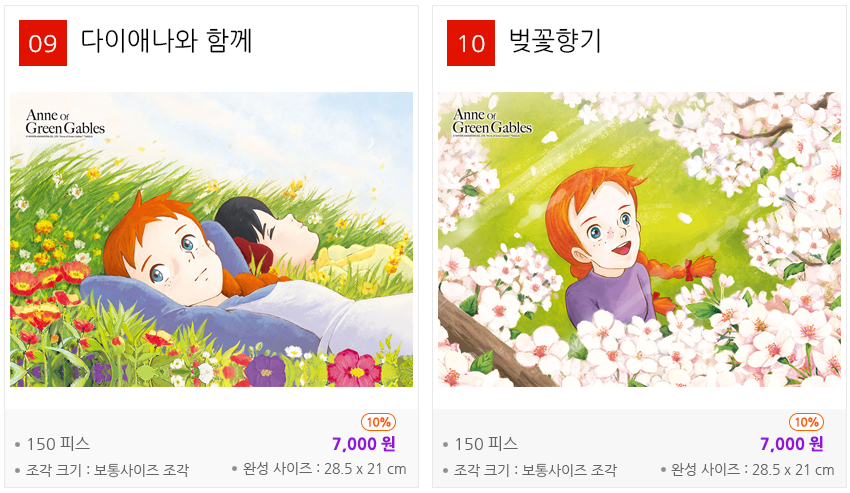Viewport: 850px width, 493px height.
Task: Click the Anne of Green Gables logo on right image
Action: point(492,123)
